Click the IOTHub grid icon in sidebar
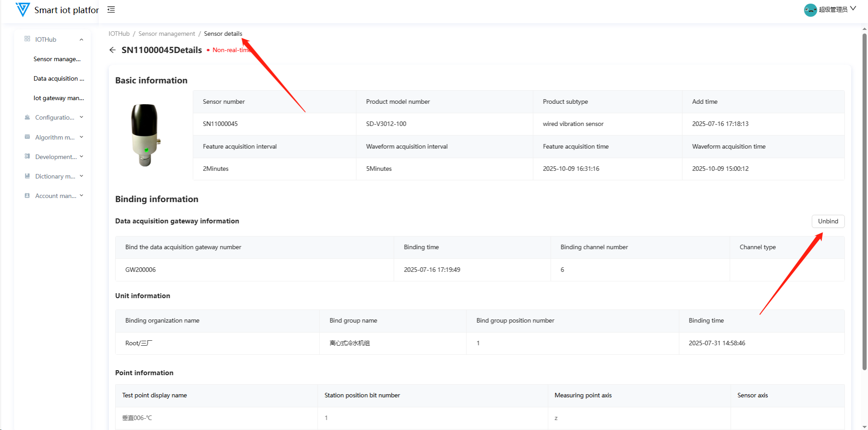Image resolution: width=868 pixels, height=430 pixels. (x=27, y=39)
